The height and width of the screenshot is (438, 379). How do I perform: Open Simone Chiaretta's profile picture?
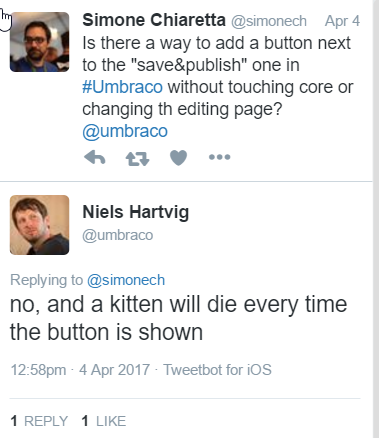coord(40,42)
